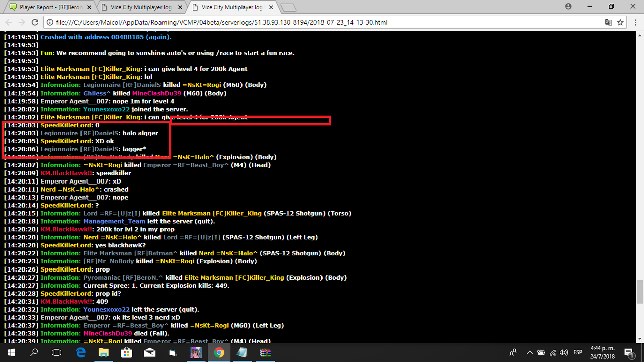Image resolution: width=644 pixels, height=362 pixels.
Task: Show hidden system tray icons
Action: click(530, 353)
